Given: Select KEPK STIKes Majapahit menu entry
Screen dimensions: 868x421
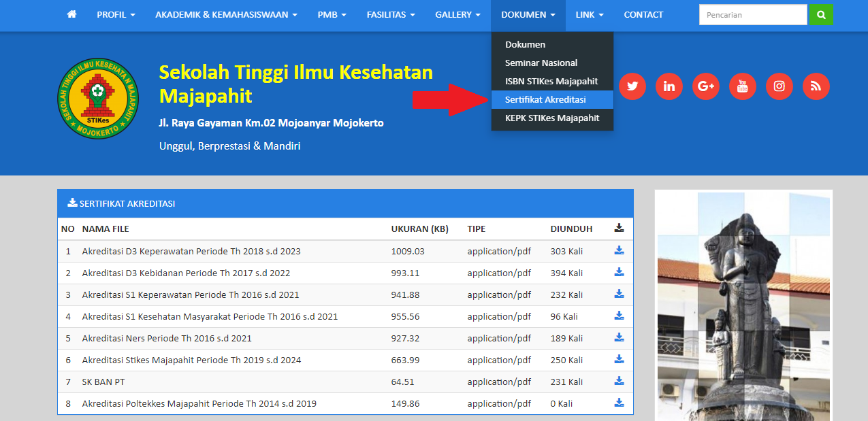Looking at the screenshot, I should coord(551,118).
